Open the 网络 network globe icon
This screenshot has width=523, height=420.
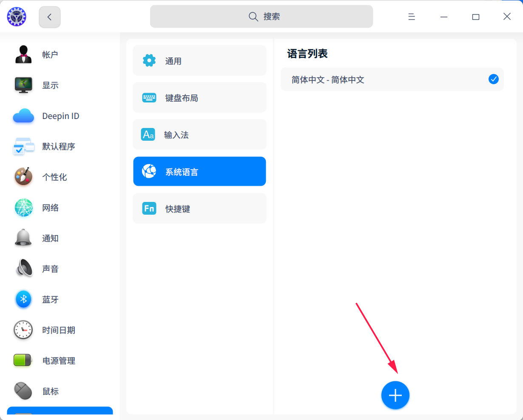pyautogui.click(x=23, y=207)
